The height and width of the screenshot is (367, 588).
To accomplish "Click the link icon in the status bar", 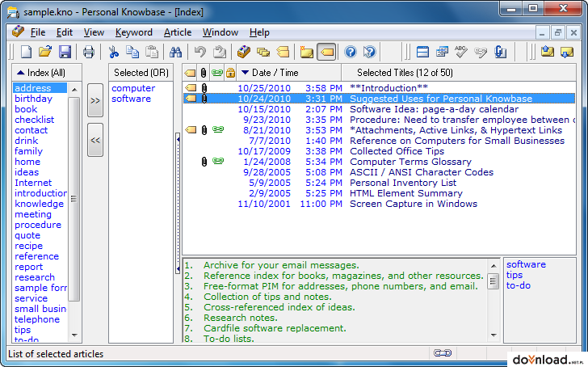I will [x=443, y=353].
